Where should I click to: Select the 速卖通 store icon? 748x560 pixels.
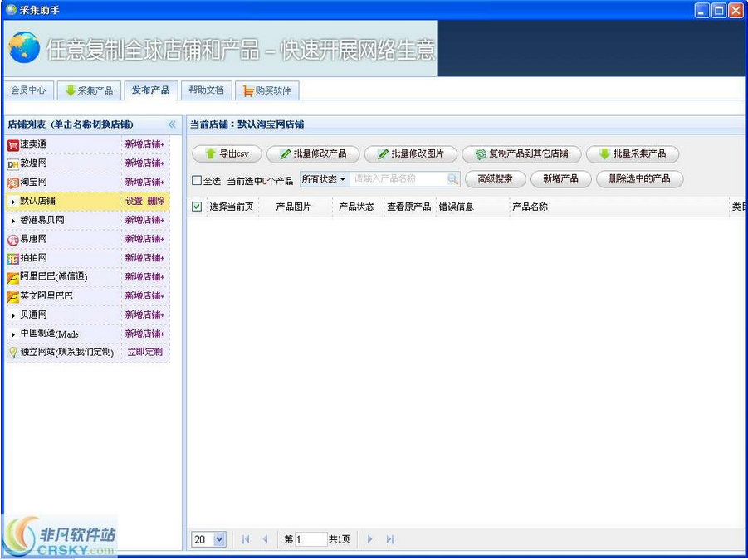[x=12, y=144]
